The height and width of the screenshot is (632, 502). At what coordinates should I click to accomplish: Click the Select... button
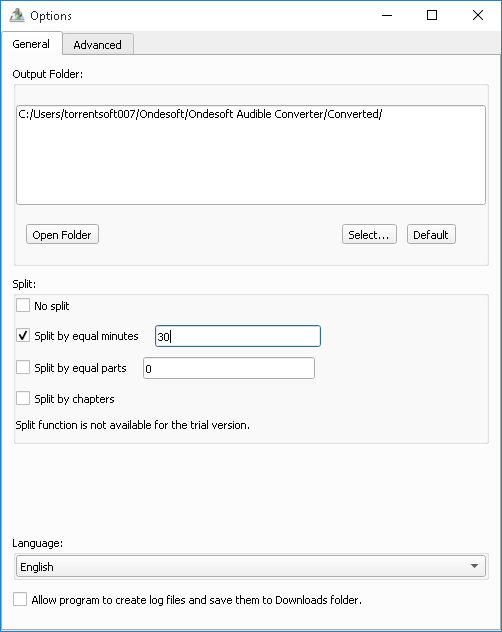(369, 235)
